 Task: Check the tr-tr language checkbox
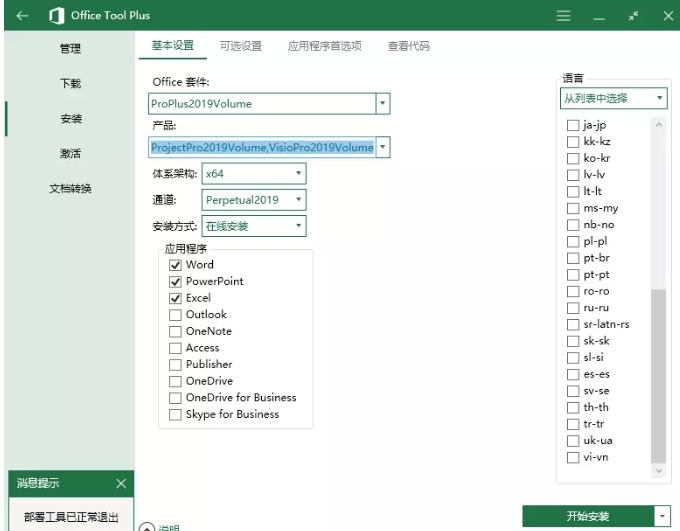(x=573, y=424)
